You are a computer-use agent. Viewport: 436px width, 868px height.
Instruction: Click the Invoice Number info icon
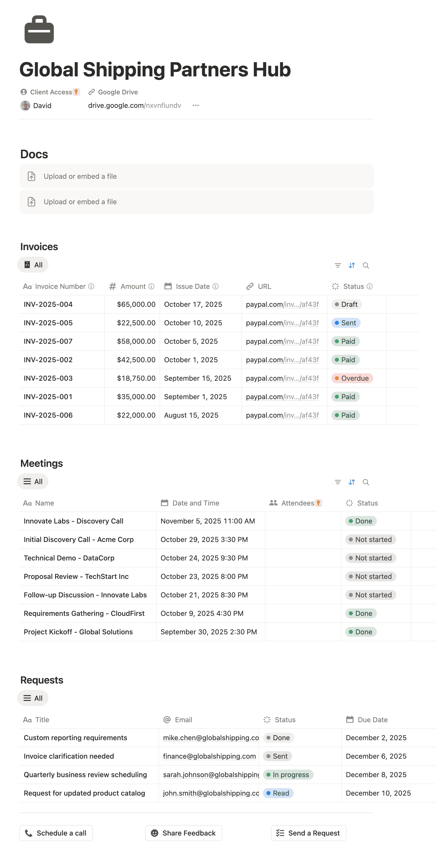click(91, 286)
